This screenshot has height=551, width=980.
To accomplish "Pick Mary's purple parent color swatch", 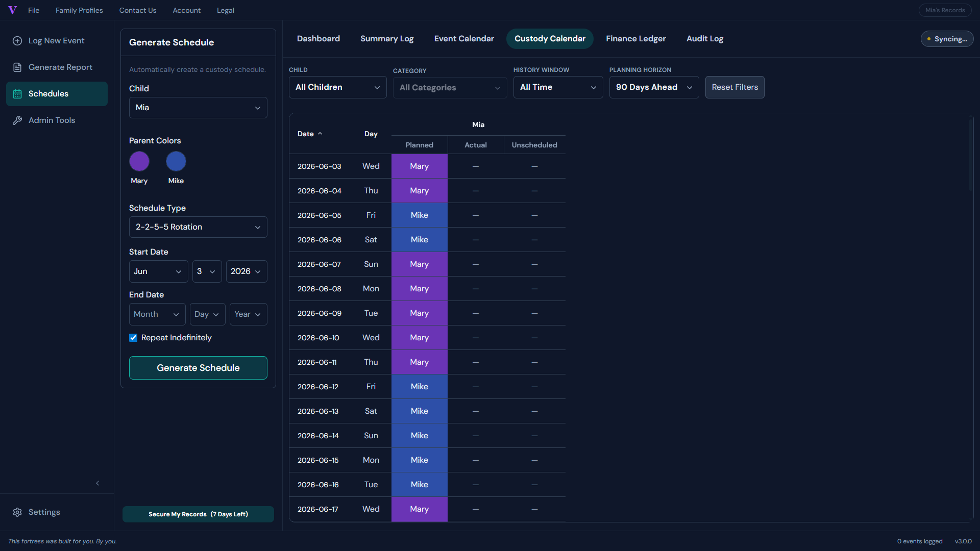I will pyautogui.click(x=139, y=161).
